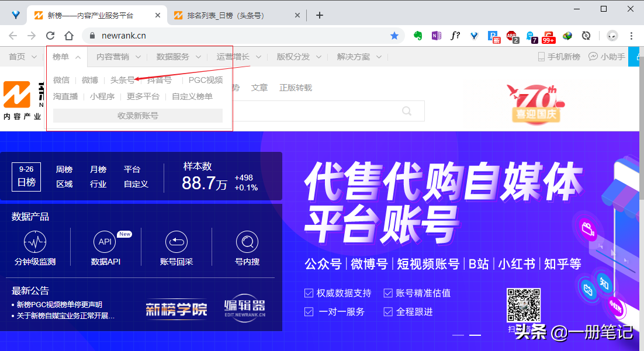Click the active banner carousel indicator
Screen dimensions: 644x351
[x=475, y=335]
